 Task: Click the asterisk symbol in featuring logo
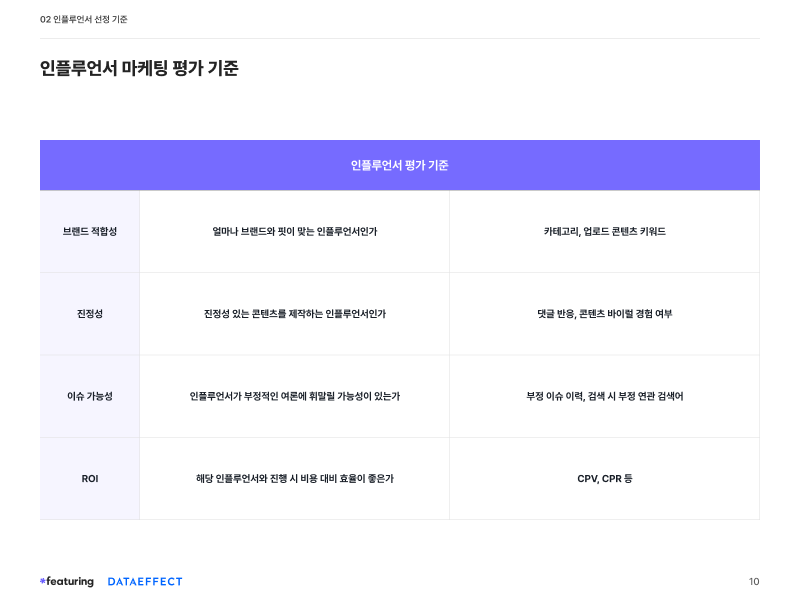coord(43,581)
